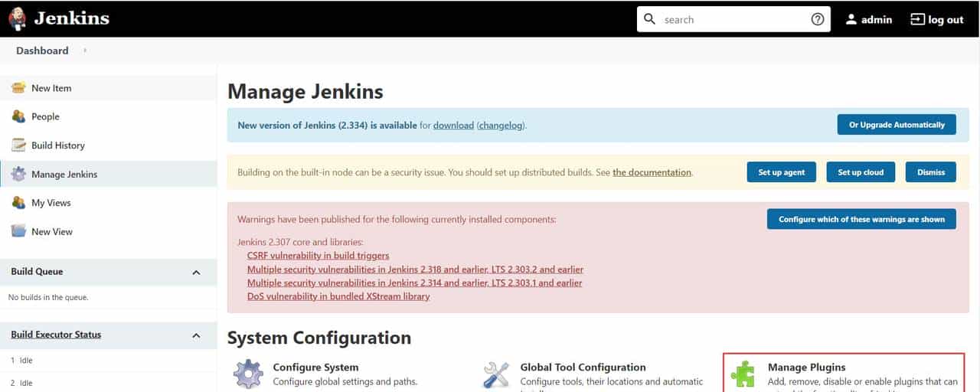The width and height of the screenshot is (980, 392).
Task: Click Or Upgrade Automatically button
Action: tap(897, 125)
